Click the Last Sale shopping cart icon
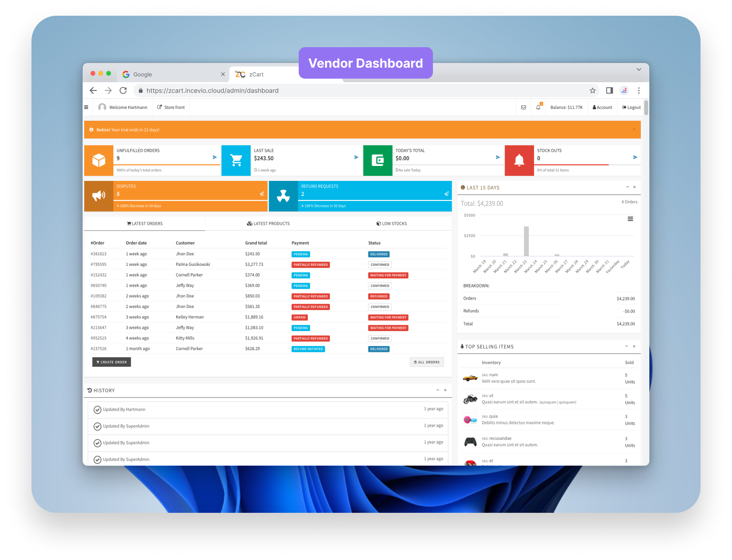The image size is (732, 560). 236,160
